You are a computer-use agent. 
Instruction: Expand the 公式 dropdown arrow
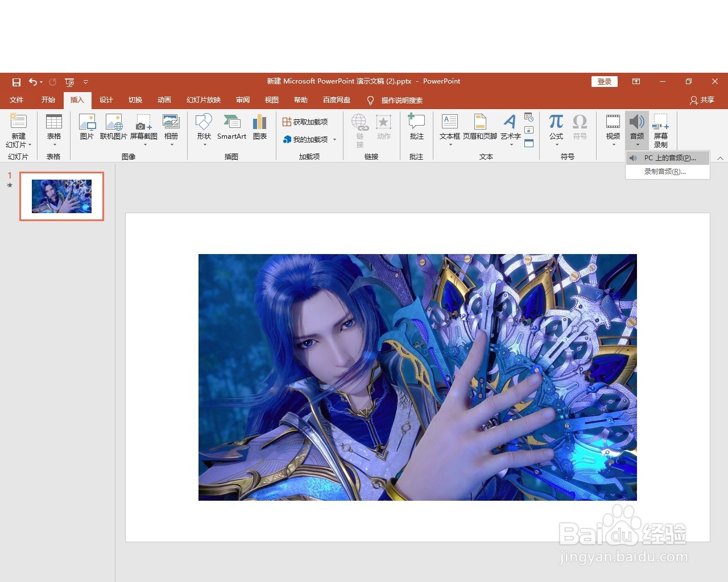(x=556, y=144)
